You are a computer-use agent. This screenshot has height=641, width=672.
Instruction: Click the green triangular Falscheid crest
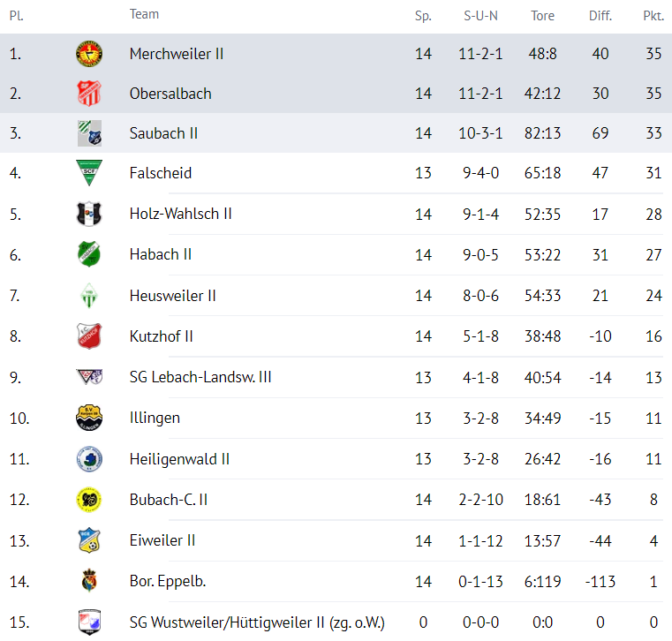coord(89,173)
